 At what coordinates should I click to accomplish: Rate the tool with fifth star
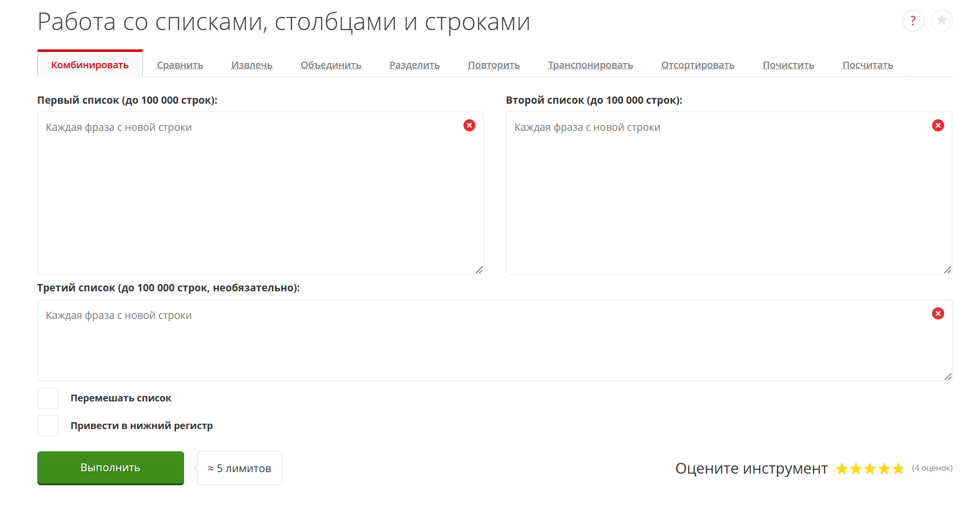[898, 469]
